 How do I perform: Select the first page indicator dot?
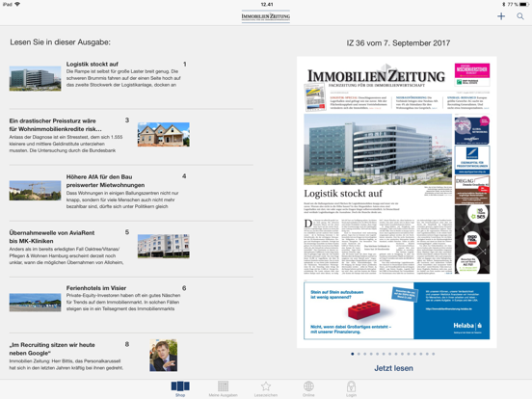[353, 354]
